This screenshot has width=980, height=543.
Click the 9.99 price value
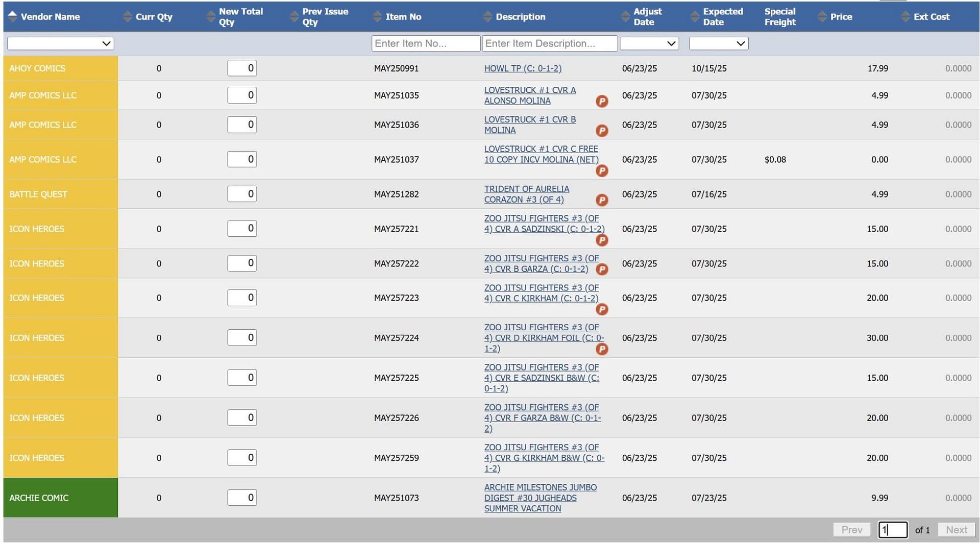879,498
